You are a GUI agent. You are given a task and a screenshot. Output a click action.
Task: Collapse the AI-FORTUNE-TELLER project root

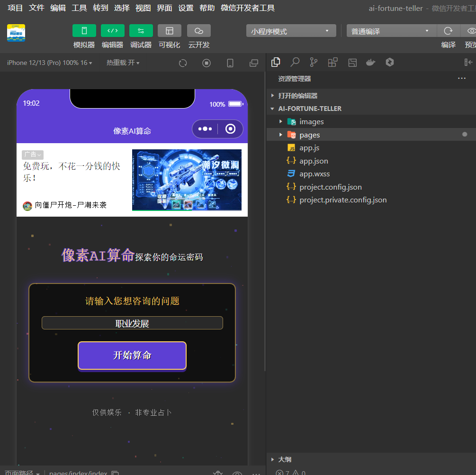[371, 109]
